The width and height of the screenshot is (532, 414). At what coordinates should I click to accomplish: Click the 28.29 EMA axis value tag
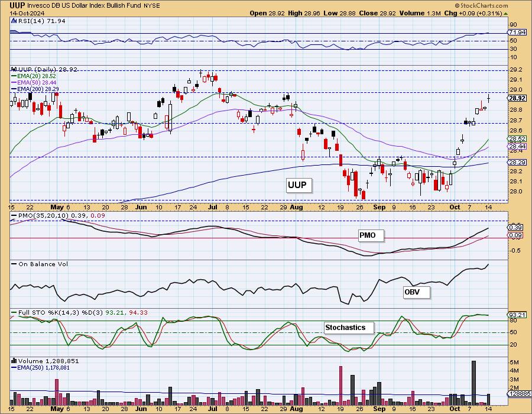coord(517,163)
